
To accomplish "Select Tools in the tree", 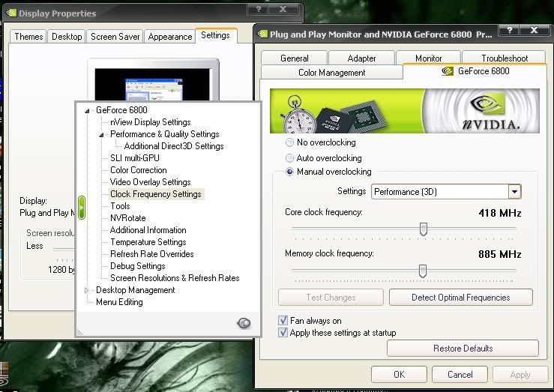I will [120, 206].
